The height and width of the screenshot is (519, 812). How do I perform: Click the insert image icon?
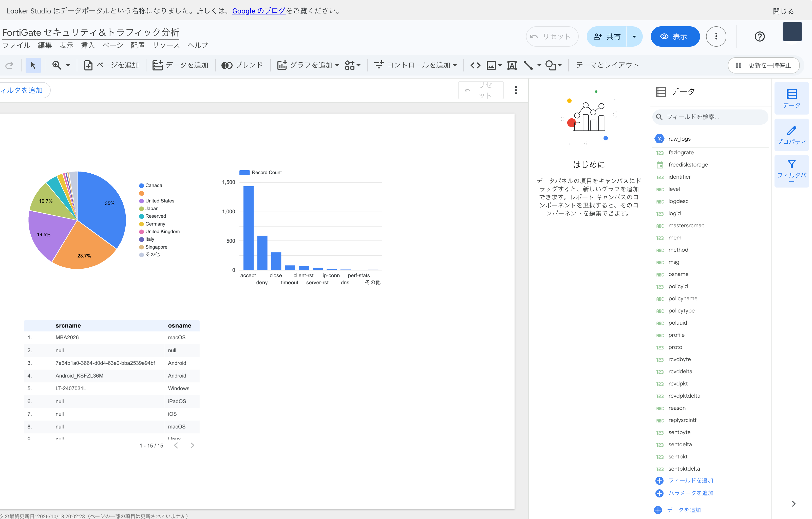pos(491,65)
